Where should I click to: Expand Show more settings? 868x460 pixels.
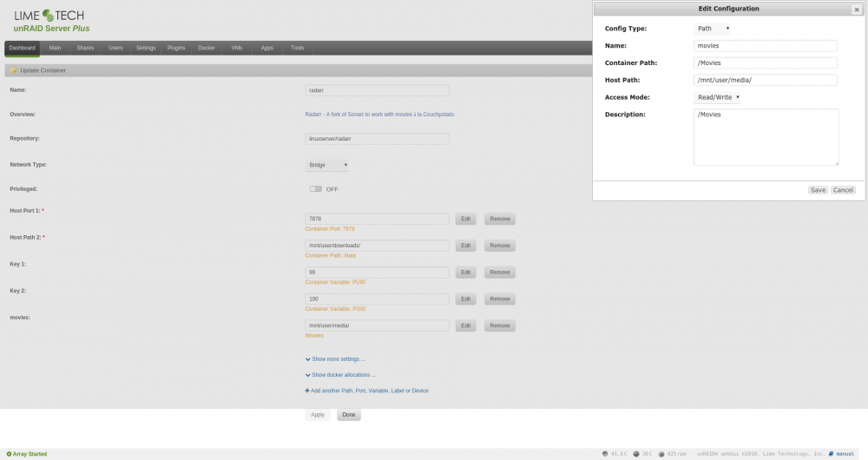[x=335, y=359]
